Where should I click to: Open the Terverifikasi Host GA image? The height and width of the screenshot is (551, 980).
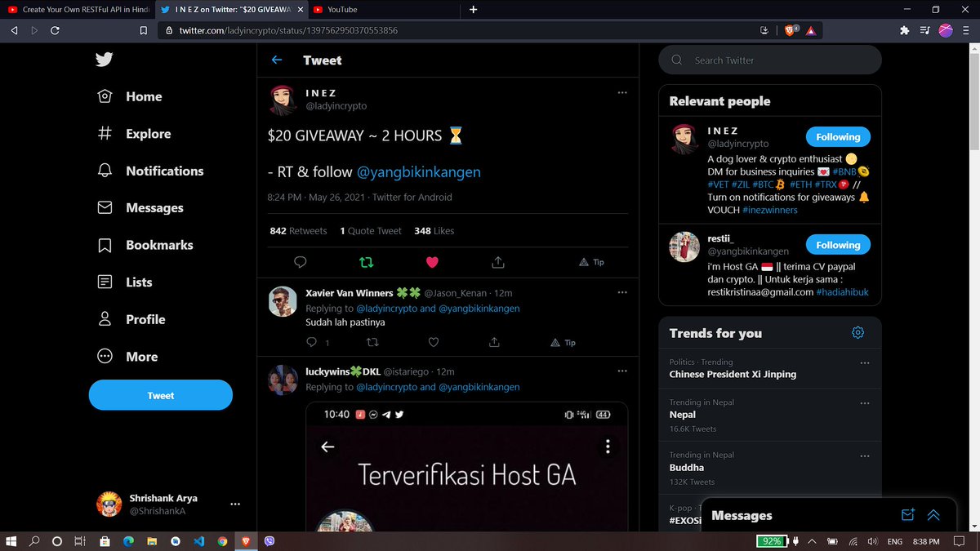(466, 466)
